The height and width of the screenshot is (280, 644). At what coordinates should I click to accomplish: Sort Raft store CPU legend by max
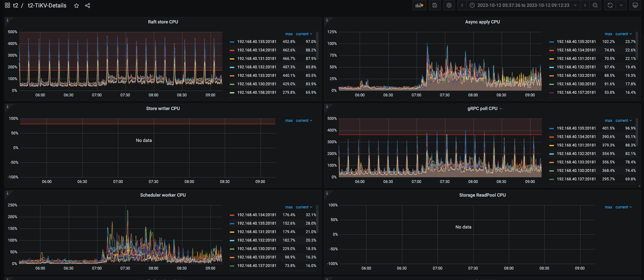point(289,34)
